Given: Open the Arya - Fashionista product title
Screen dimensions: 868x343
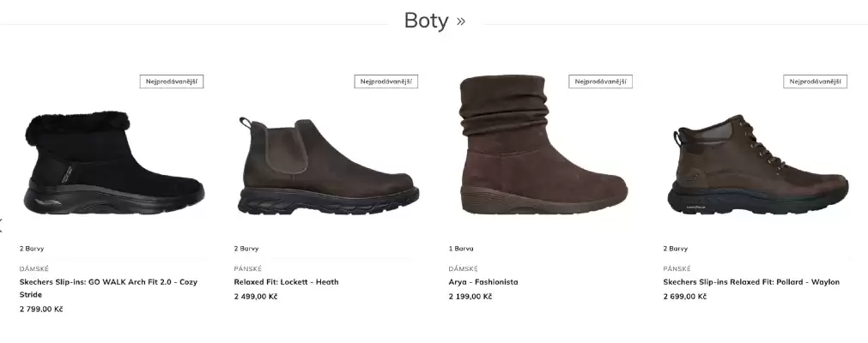Looking at the screenshot, I should click(483, 281).
